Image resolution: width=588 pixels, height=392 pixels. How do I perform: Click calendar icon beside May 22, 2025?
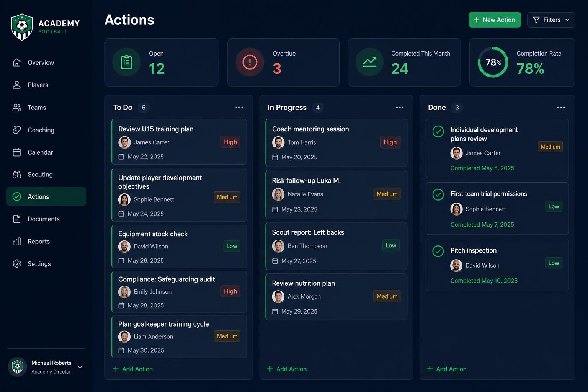click(121, 157)
